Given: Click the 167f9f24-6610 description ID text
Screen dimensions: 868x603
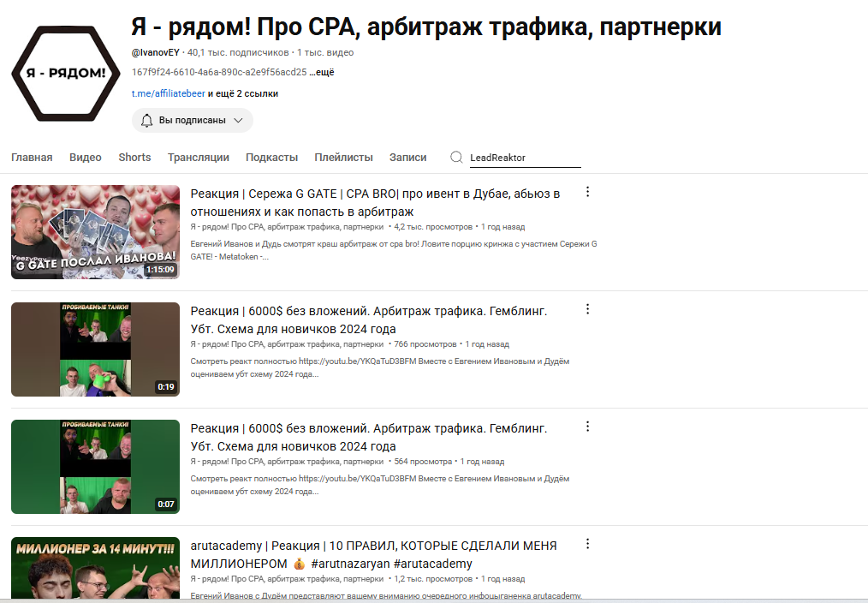Looking at the screenshot, I should (219, 72).
